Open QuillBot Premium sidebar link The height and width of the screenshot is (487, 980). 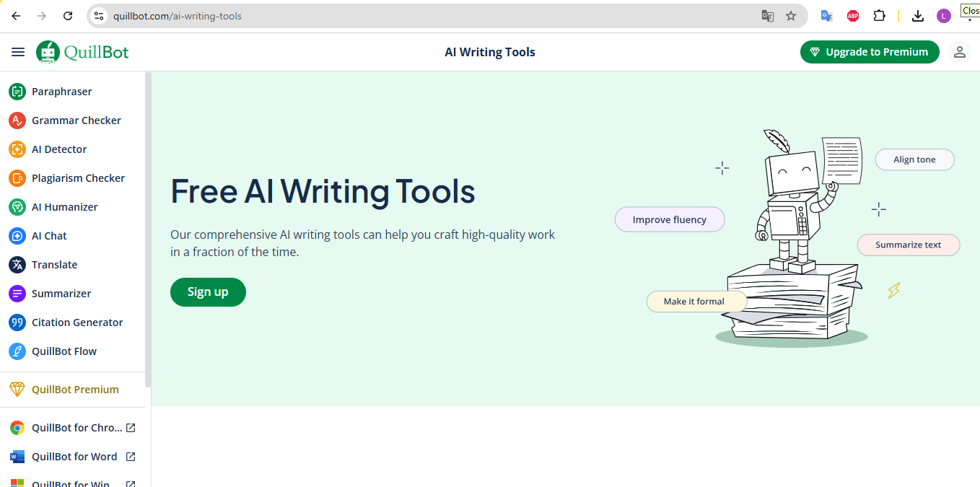(75, 390)
